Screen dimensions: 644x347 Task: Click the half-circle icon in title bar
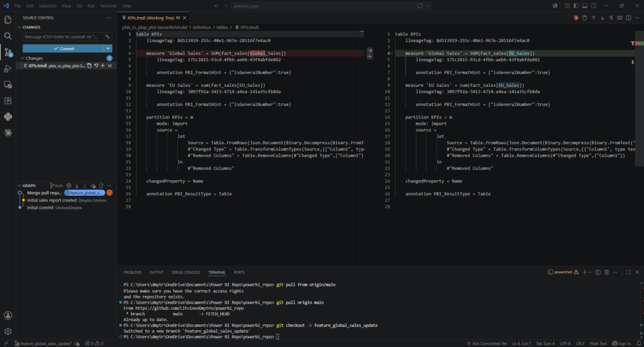(x=555, y=6)
